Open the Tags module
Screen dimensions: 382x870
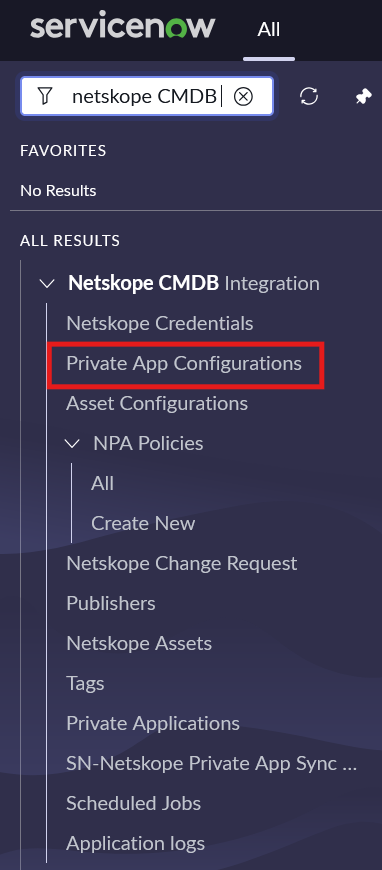click(x=85, y=684)
